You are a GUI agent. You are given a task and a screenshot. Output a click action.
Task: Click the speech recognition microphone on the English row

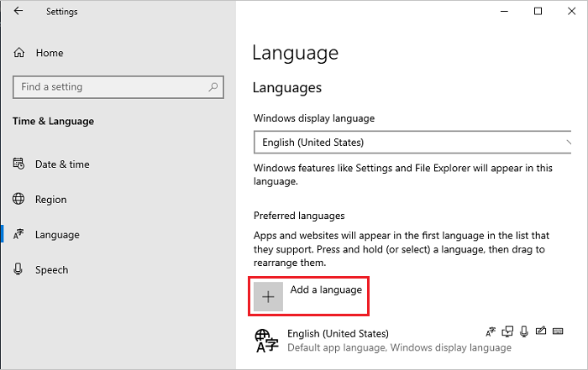(x=522, y=333)
